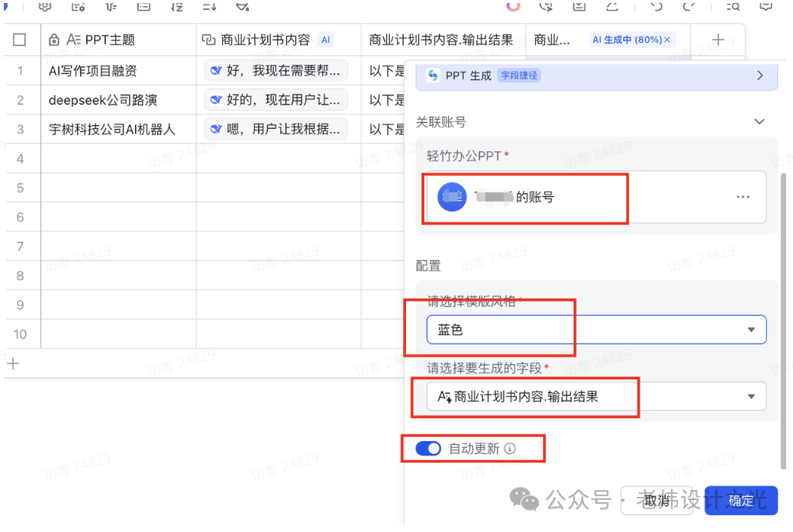Open the AI写作项目融资 cell
The height and width of the screenshot is (532, 793).
(118, 70)
